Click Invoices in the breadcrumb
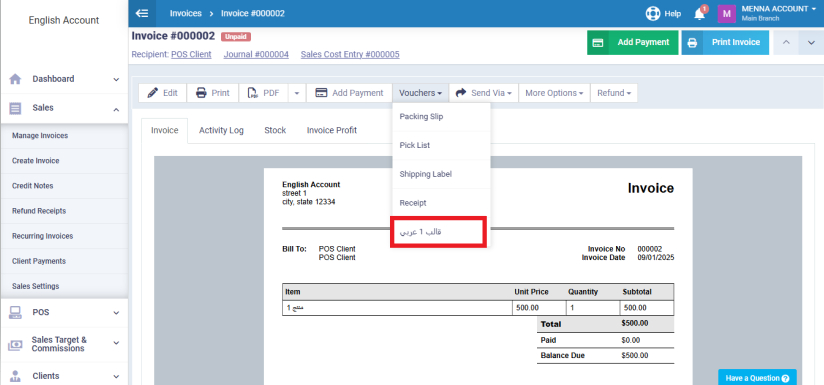 pyautogui.click(x=186, y=13)
